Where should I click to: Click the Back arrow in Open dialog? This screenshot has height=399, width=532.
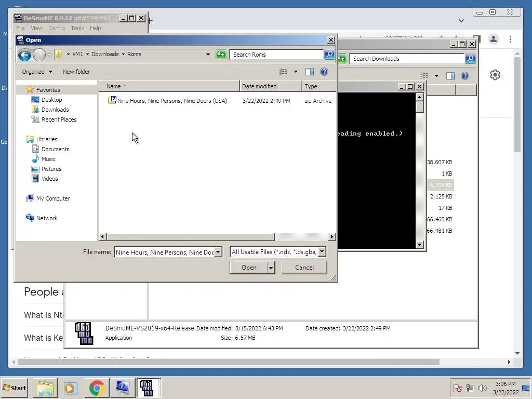point(24,55)
